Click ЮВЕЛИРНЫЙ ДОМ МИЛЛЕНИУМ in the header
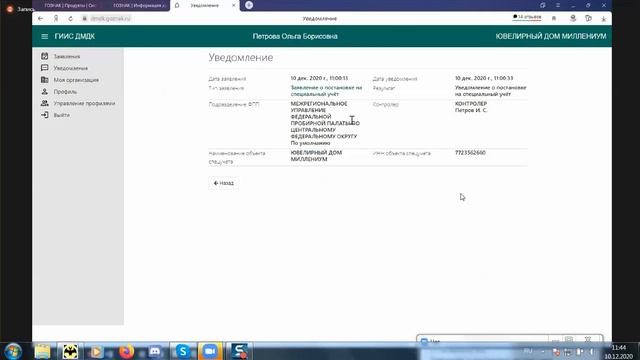 tap(551, 36)
